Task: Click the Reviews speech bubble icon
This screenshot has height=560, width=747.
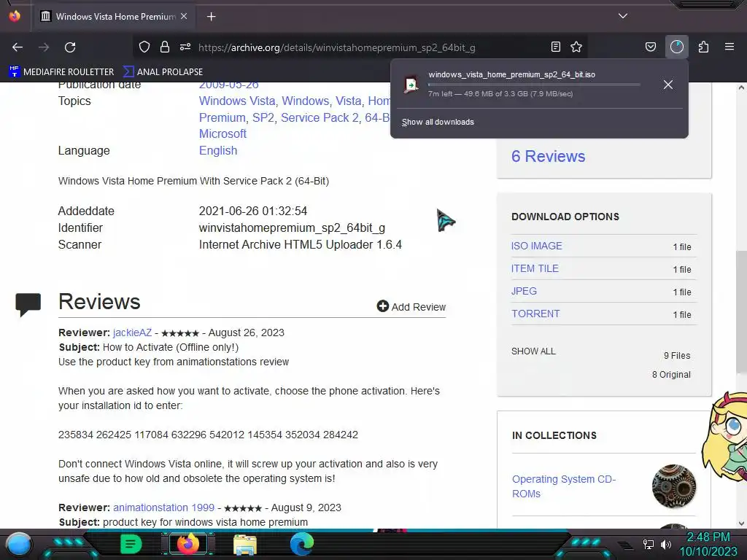Action: [28, 305]
